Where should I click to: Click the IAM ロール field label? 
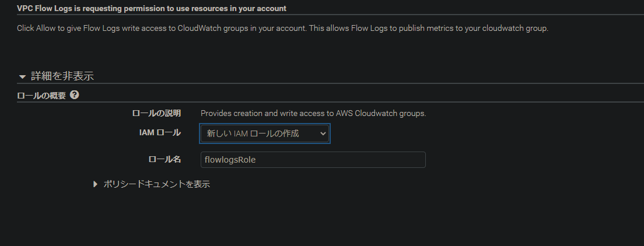[x=160, y=133]
